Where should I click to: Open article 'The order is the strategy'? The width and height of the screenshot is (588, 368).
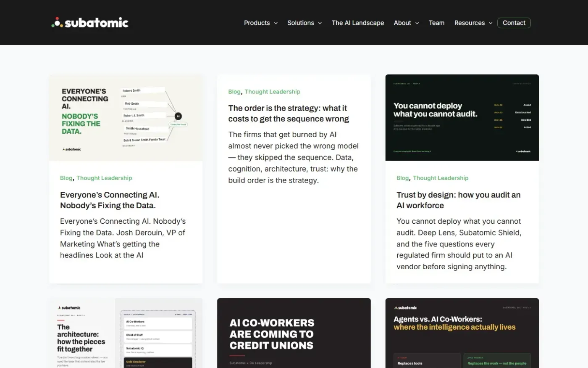pyautogui.click(x=289, y=114)
